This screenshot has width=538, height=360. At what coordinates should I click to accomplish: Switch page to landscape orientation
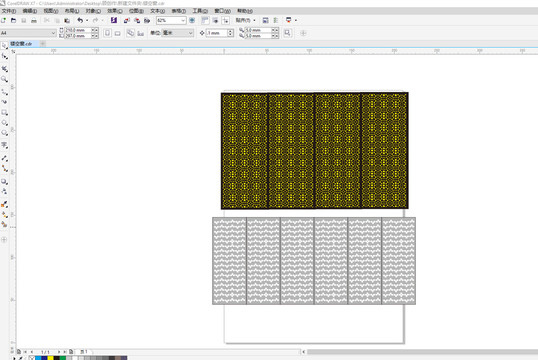pos(117,33)
